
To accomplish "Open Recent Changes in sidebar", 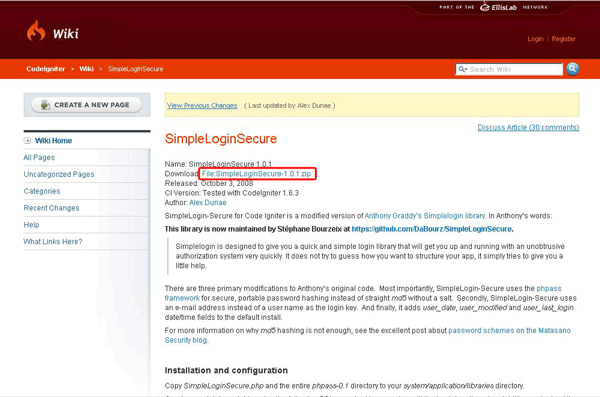I will click(51, 208).
